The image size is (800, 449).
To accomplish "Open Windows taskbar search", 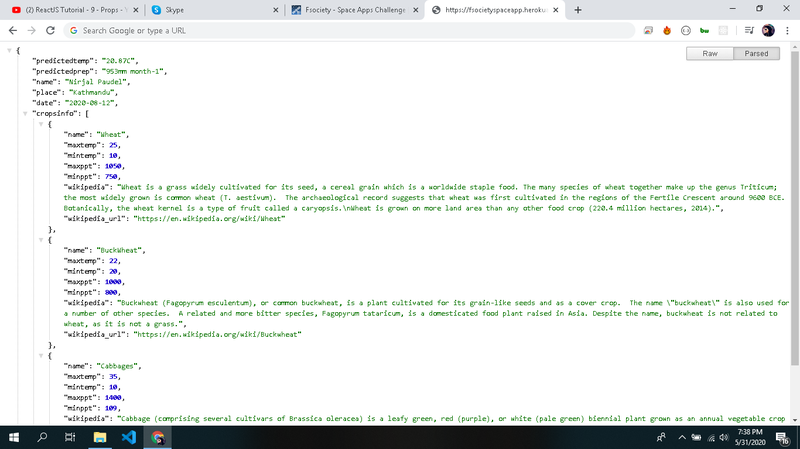I will pos(42,437).
